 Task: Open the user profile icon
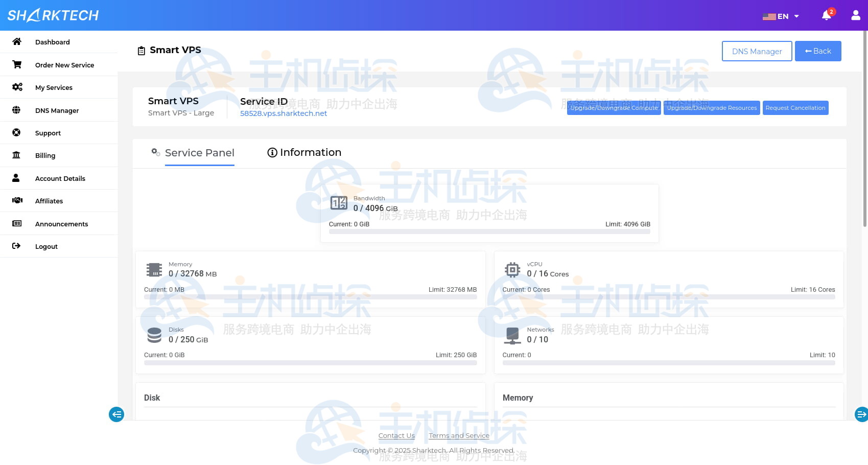[x=856, y=15]
